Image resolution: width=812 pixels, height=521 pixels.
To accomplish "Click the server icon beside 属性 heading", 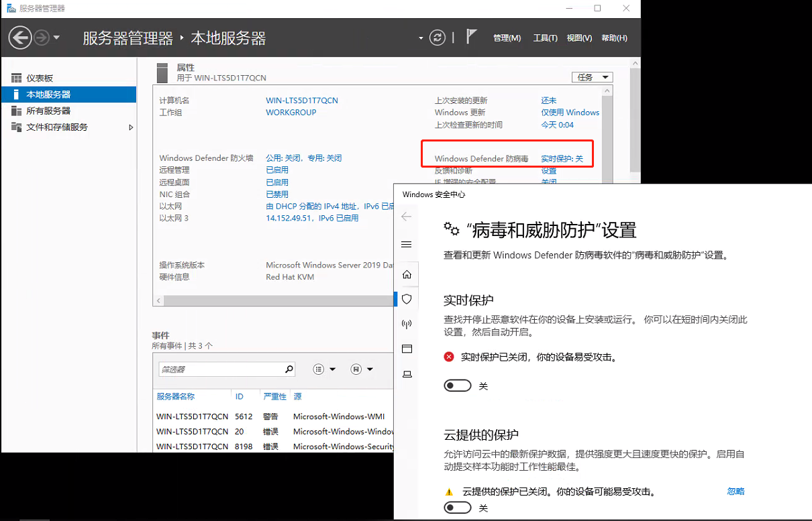I will [162, 72].
